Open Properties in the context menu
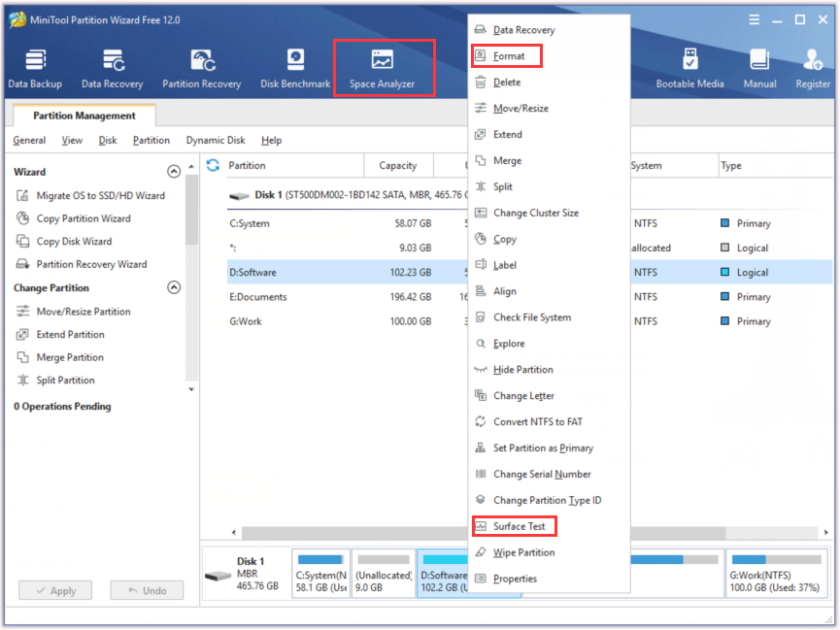 pyautogui.click(x=549, y=579)
